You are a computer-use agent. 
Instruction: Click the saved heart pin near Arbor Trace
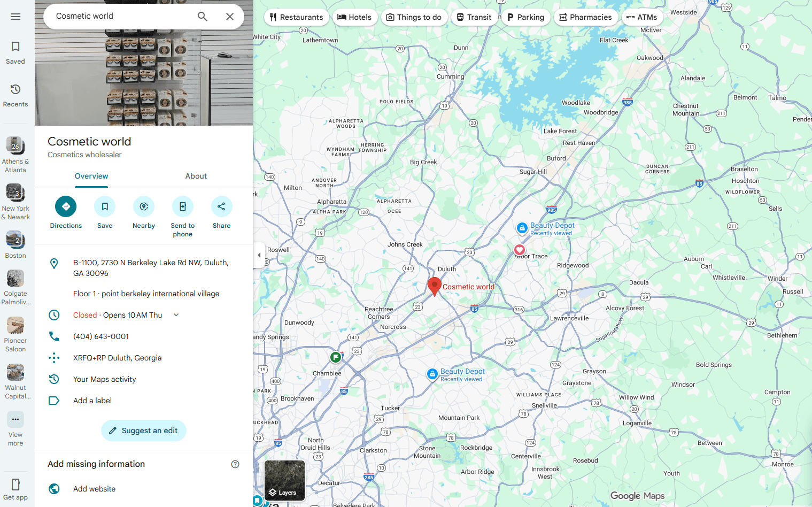pos(519,250)
